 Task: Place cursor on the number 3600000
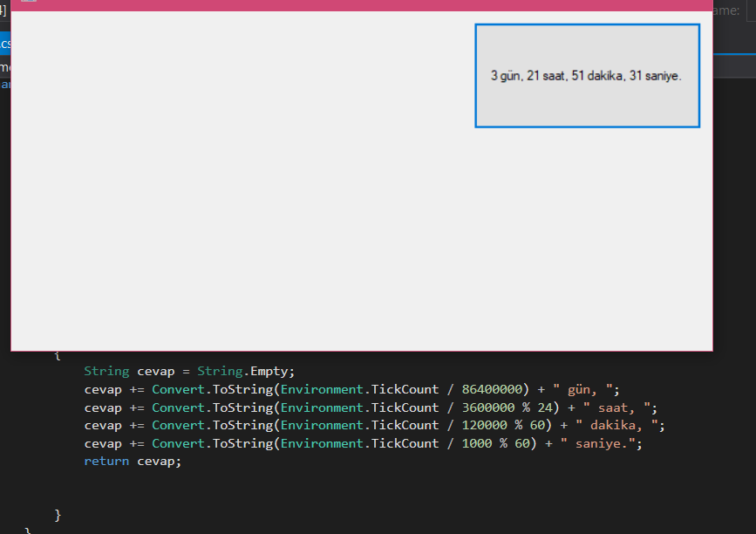point(488,407)
